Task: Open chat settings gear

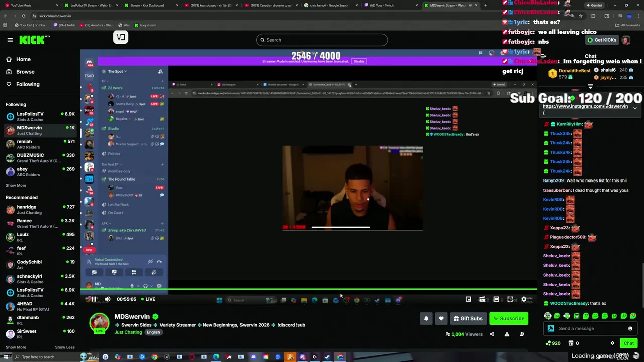Action: (612, 343)
